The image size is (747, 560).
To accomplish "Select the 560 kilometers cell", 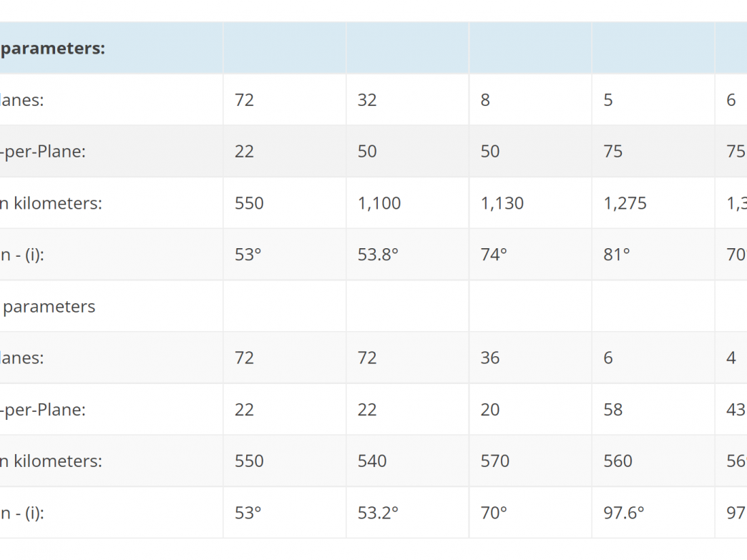I will point(653,461).
